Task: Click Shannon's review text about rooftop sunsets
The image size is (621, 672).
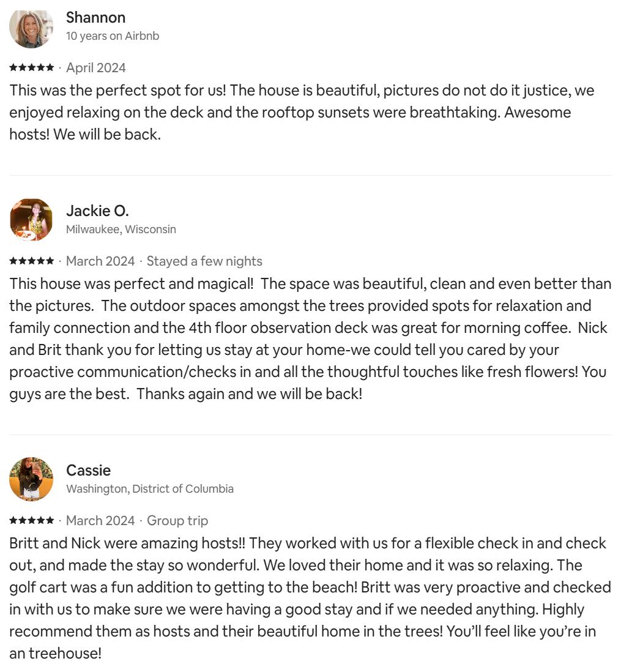Action: [302, 112]
